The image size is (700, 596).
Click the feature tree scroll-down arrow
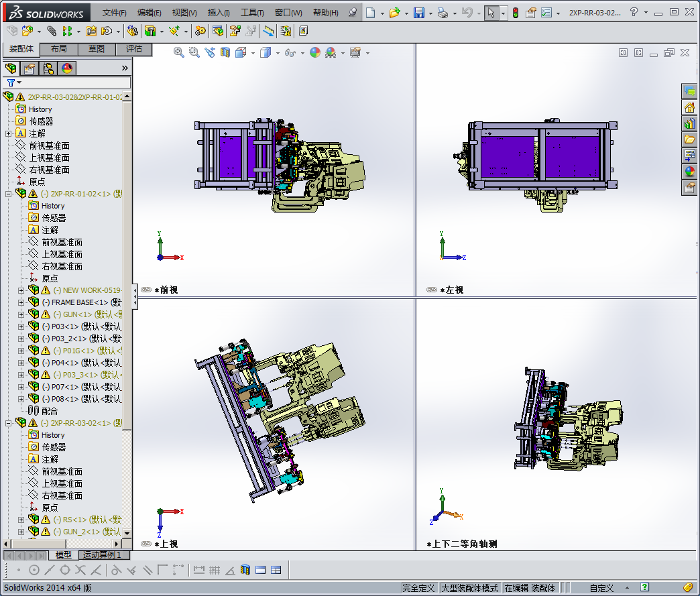(x=127, y=533)
